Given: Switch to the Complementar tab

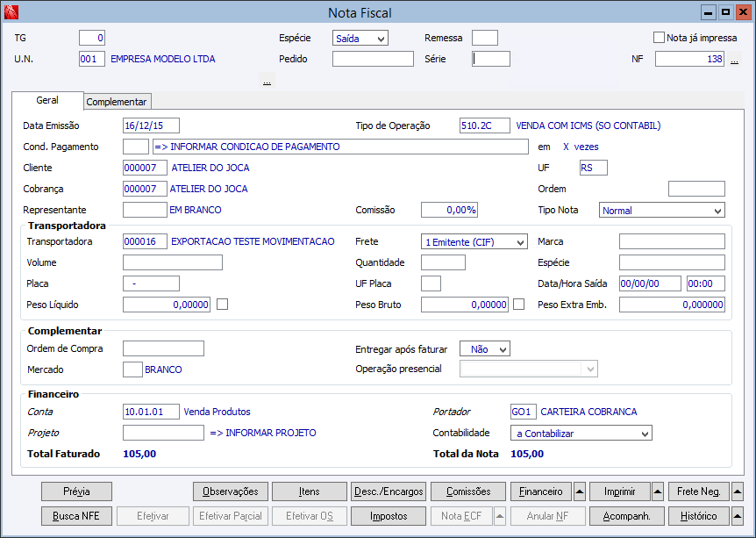Looking at the screenshot, I should pos(117,102).
